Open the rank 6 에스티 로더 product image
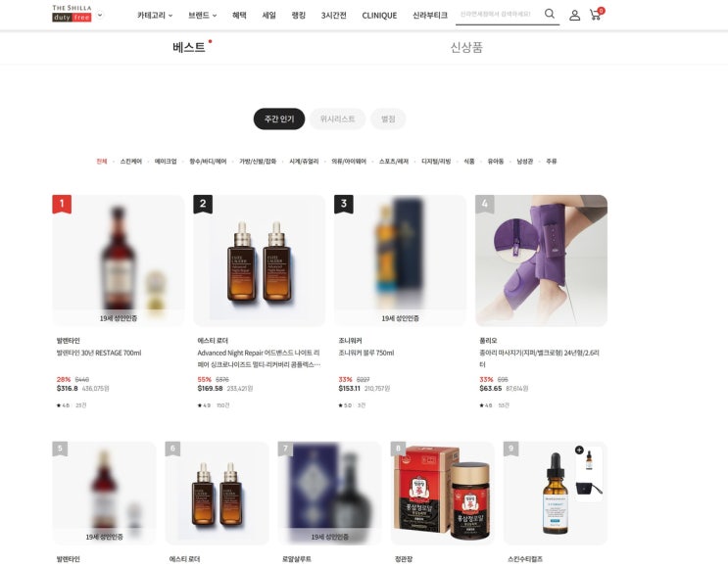This screenshot has width=728, height=568. [x=218, y=494]
